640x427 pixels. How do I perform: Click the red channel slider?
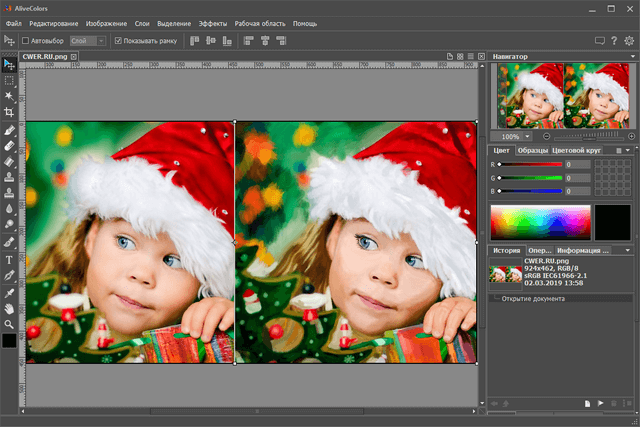pyautogui.click(x=530, y=164)
